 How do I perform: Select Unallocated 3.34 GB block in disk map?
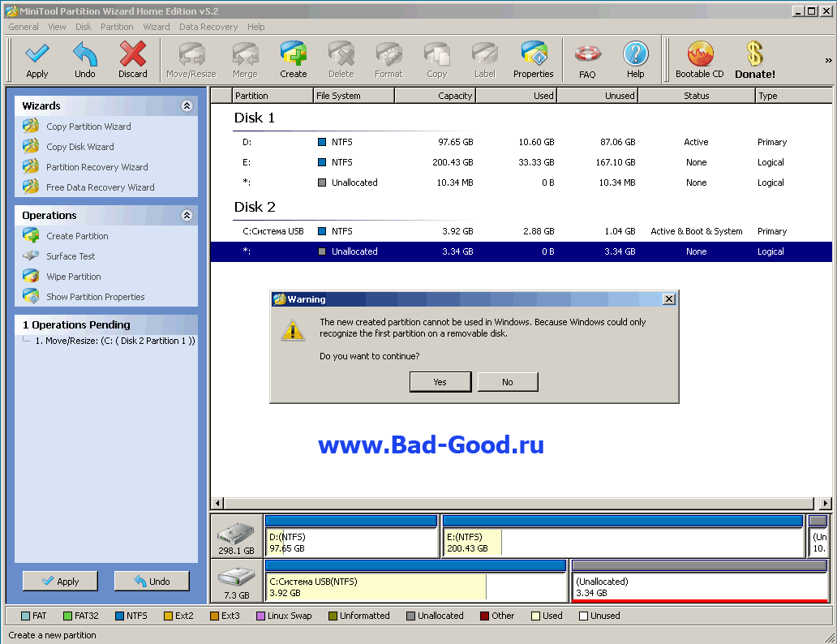click(x=699, y=581)
